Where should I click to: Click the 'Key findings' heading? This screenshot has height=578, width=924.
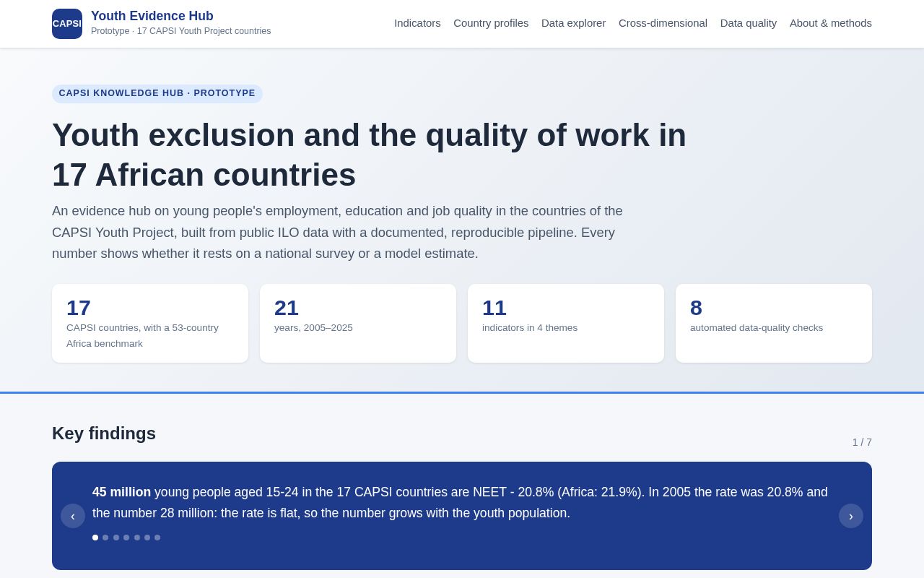pyautogui.click(x=104, y=433)
